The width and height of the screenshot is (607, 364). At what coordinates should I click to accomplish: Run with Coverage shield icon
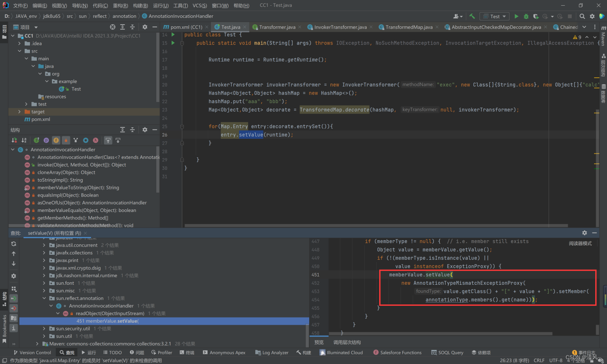click(536, 16)
